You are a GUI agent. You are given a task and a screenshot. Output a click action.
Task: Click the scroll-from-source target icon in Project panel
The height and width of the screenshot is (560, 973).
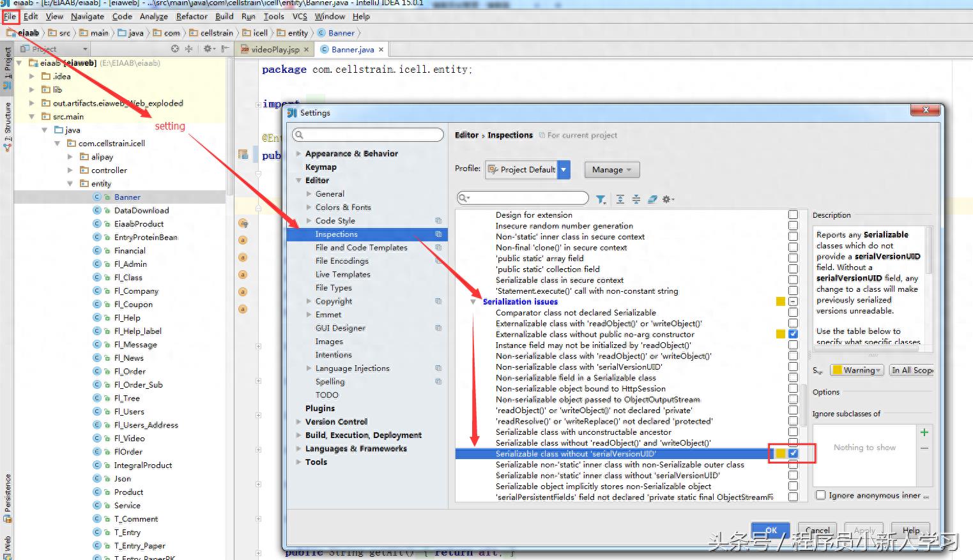pos(175,49)
